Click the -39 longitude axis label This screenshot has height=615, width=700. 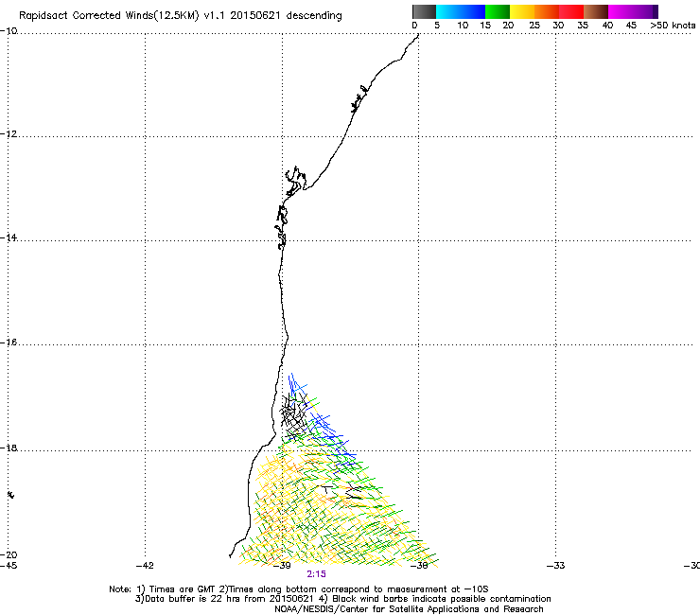(x=282, y=566)
